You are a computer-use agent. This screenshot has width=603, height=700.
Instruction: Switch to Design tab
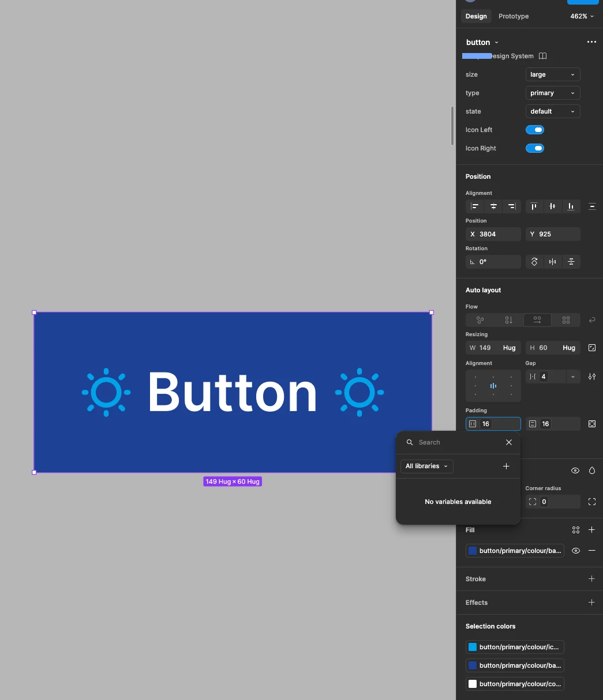point(476,16)
